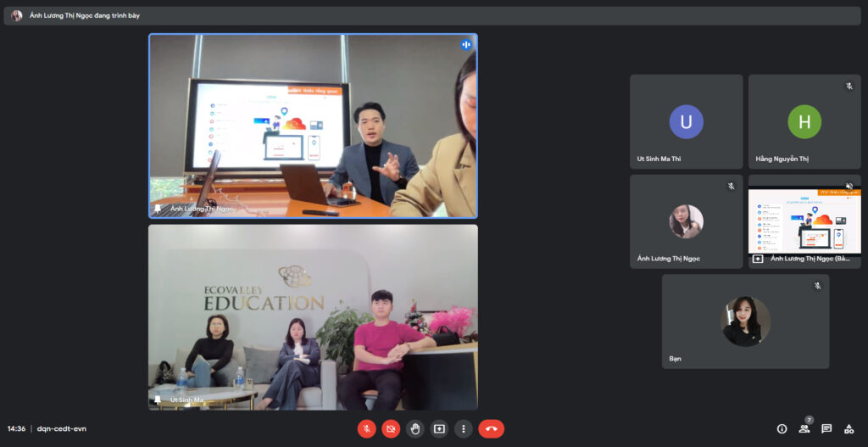
Task: Open the more options menu
Action: (x=464, y=428)
